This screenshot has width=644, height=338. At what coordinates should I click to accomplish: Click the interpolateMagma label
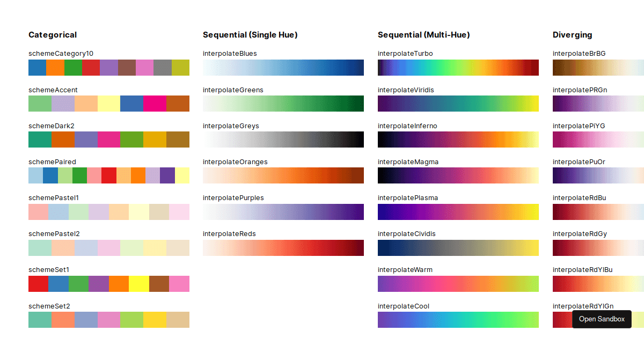(408, 161)
